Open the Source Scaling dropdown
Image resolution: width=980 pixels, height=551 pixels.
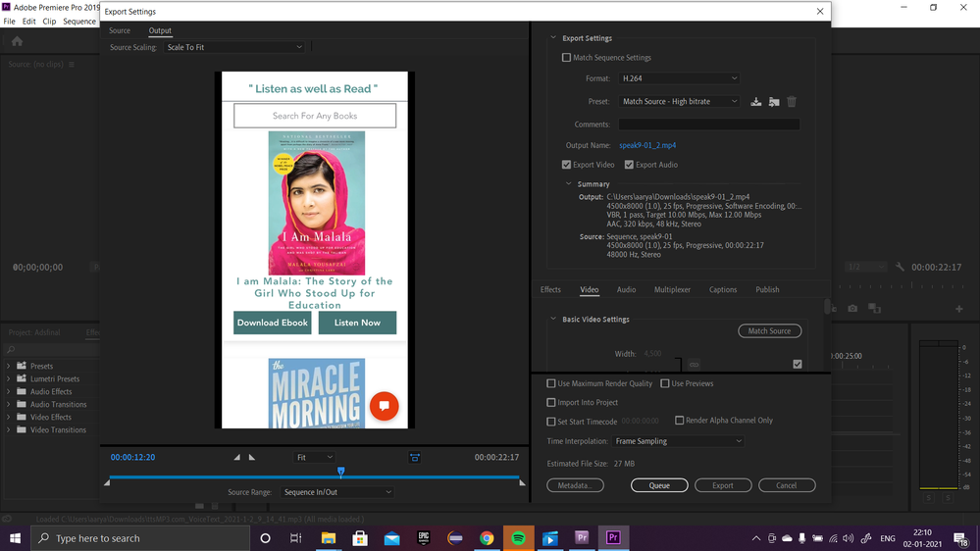(233, 47)
